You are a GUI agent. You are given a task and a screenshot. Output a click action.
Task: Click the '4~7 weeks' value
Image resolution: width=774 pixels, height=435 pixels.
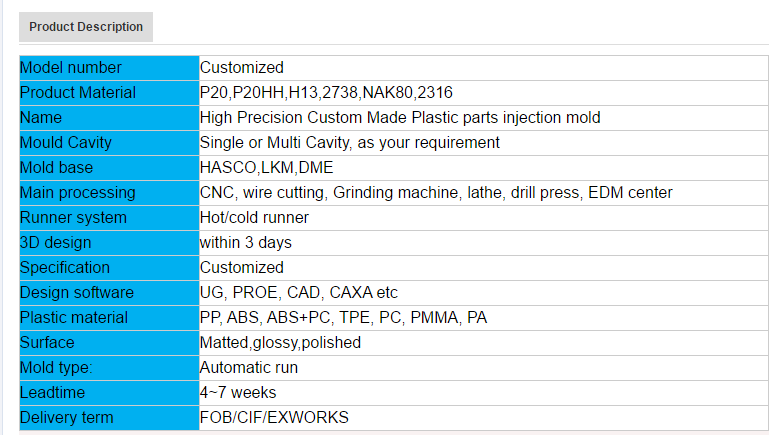pos(238,393)
